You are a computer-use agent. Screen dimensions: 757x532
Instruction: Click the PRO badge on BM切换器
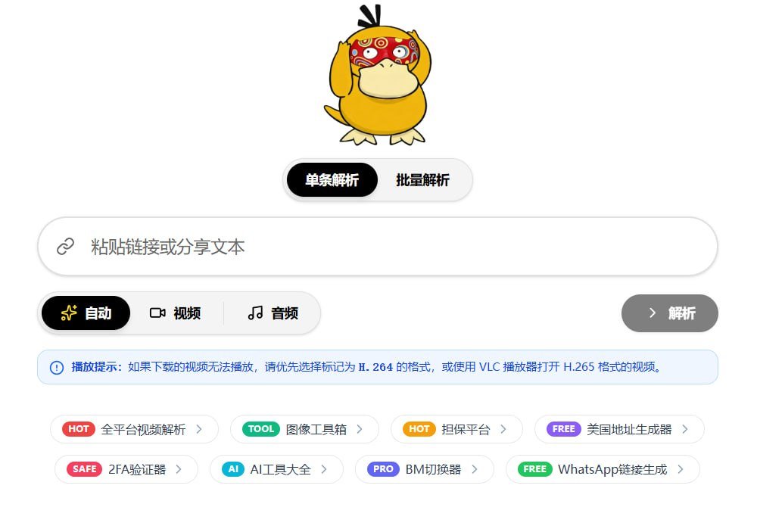383,468
